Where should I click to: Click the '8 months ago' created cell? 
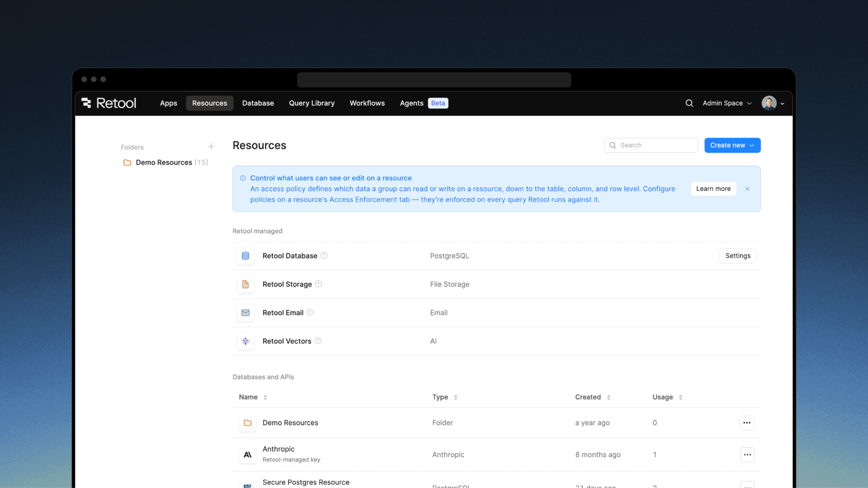point(598,455)
